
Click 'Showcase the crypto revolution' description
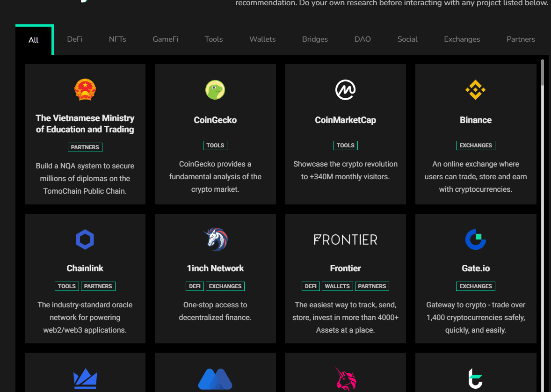(x=346, y=171)
